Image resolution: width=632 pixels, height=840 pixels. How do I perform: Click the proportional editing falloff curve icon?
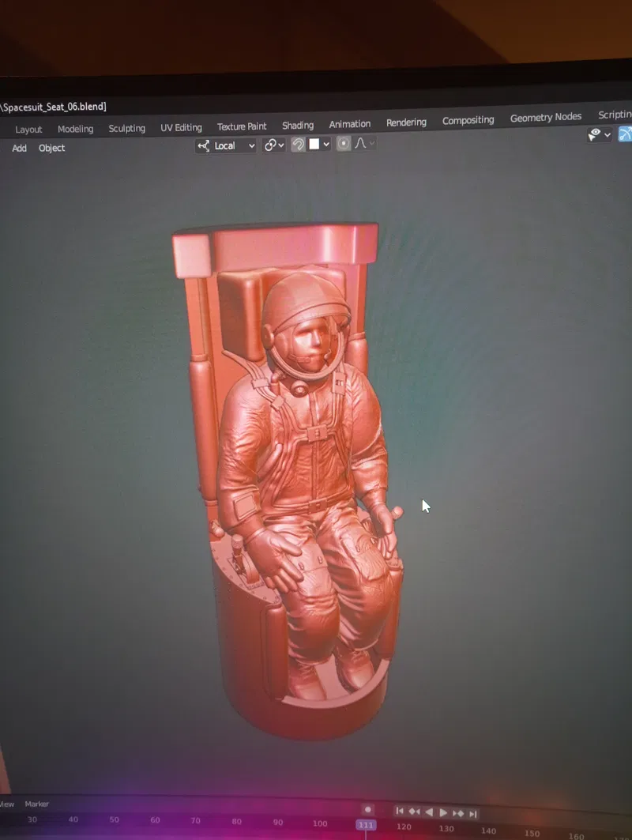362,144
